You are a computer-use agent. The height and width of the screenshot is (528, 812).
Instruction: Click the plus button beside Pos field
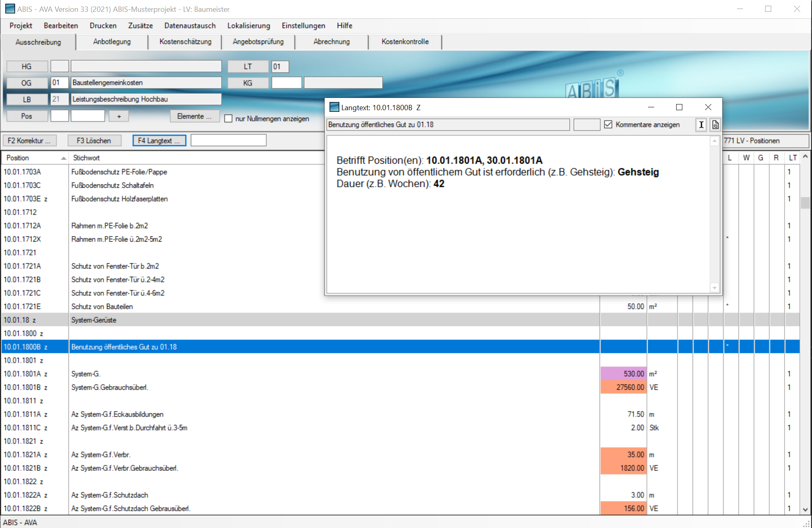point(119,116)
